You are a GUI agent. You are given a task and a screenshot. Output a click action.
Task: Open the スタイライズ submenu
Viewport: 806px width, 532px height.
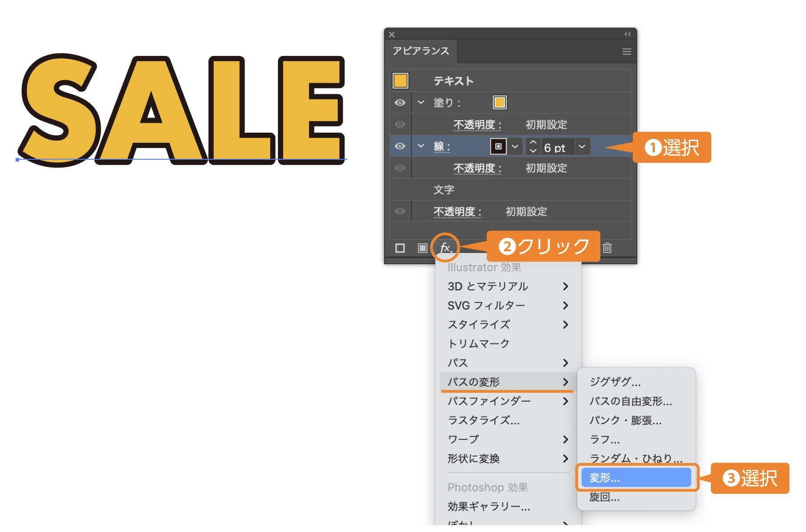(508, 325)
